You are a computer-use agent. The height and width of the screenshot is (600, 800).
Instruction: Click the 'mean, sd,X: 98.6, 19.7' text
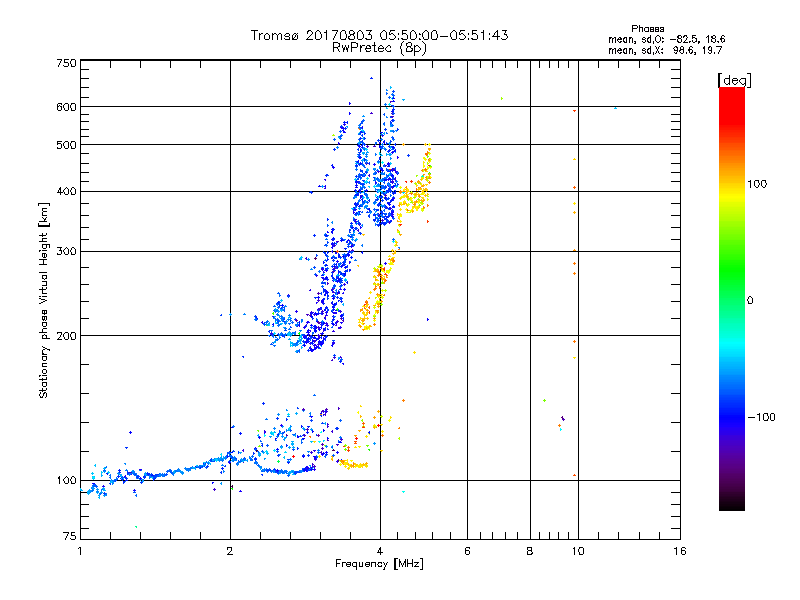(x=665, y=50)
